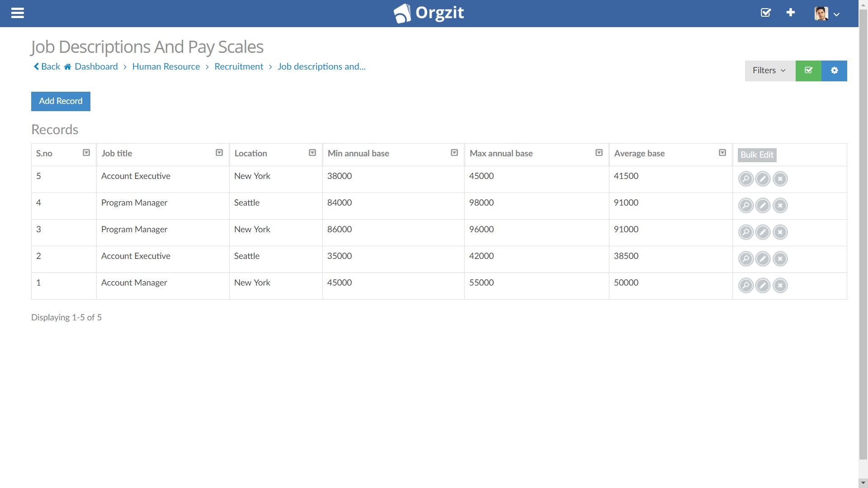View record for Account Executive New York
Viewport: 868px width, 488px height.
[x=745, y=179]
